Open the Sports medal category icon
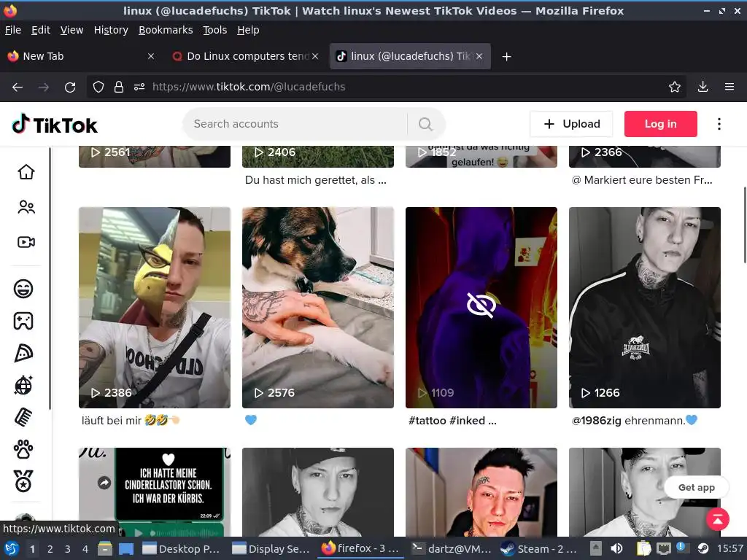 click(23, 481)
